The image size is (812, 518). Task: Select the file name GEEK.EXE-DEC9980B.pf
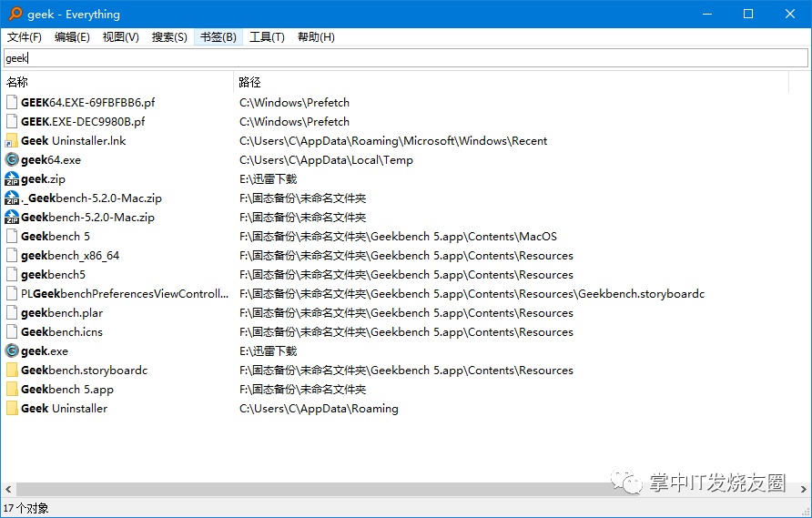[83, 122]
